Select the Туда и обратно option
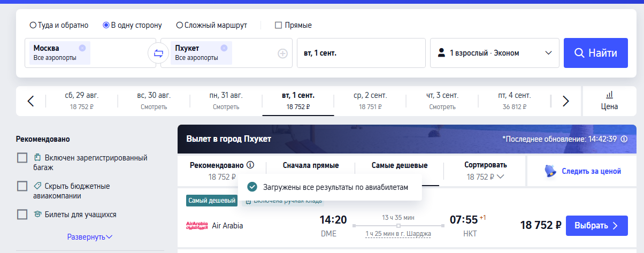The height and width of the screenshot is (253, 644). click(33, 25)
